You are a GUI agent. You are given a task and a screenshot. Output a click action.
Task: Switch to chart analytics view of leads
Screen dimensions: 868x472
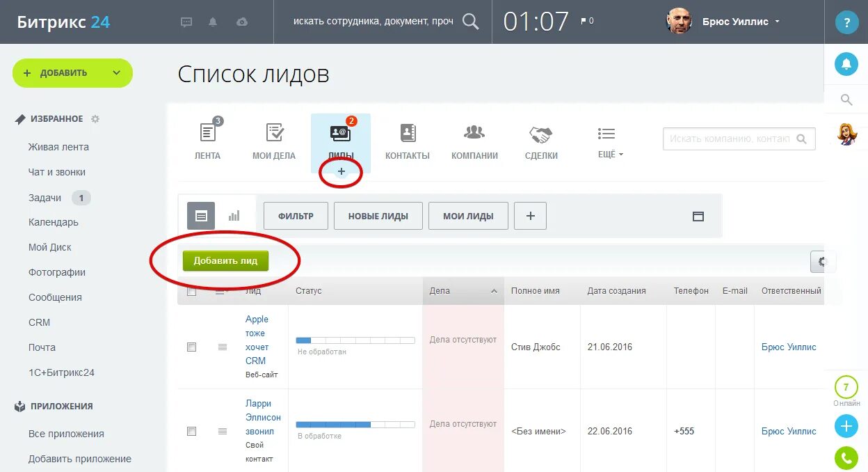234,216
